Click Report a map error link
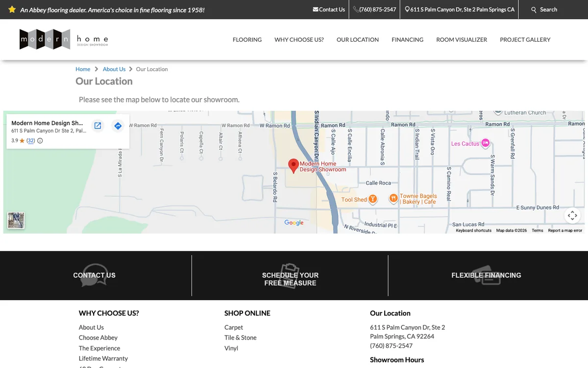The height and width of the screenshot is (368, 588). click(x=565, y=231)
